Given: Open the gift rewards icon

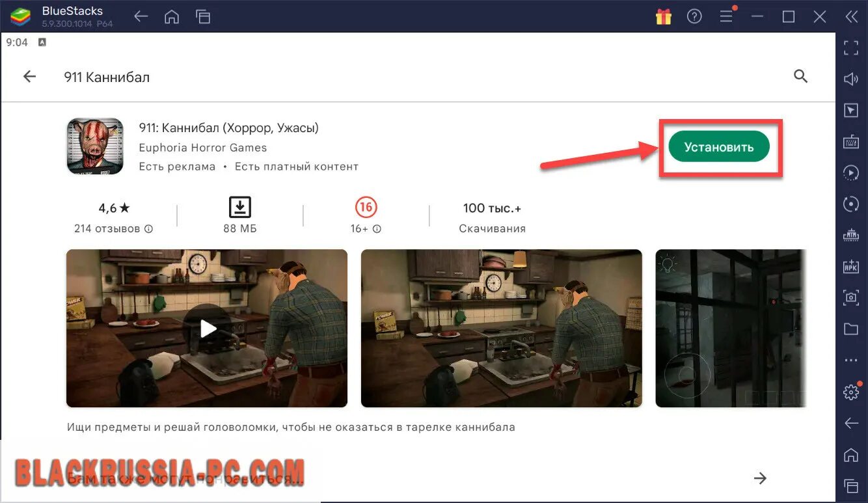Looking at the screenshot, I should pyautogui.click(x=663, y=18).
